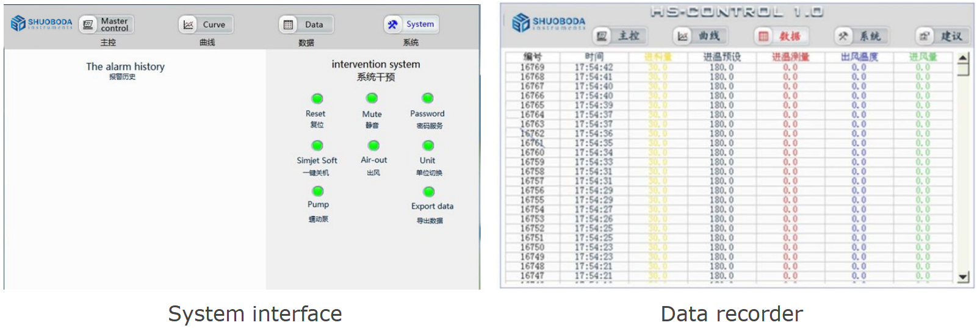Select data row numbered 16769
The width and height of the screenshot is (980, 328).
point(532,67)
